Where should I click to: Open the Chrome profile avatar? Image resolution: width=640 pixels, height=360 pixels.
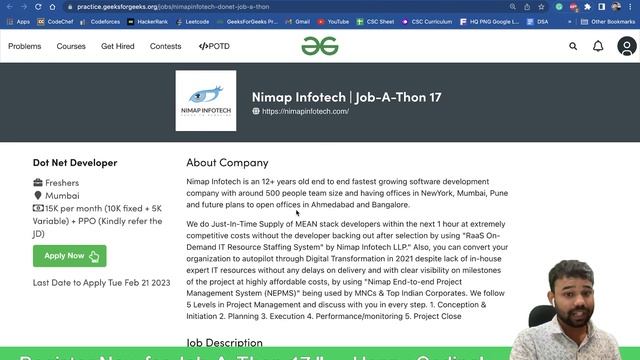[x=616, y=7]
